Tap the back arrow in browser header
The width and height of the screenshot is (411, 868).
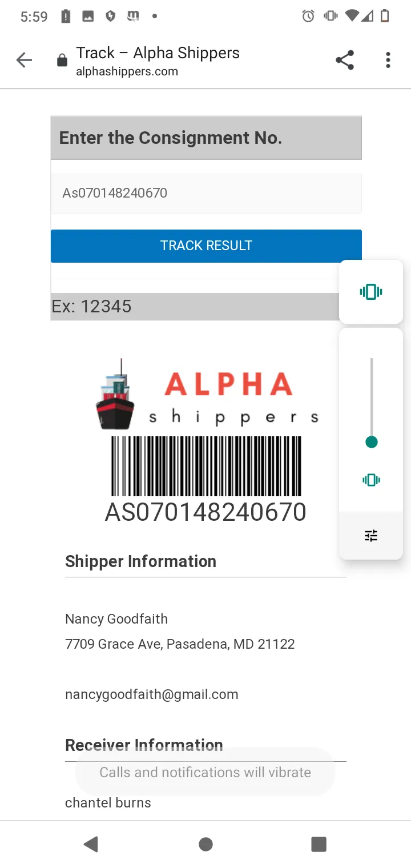24,60
